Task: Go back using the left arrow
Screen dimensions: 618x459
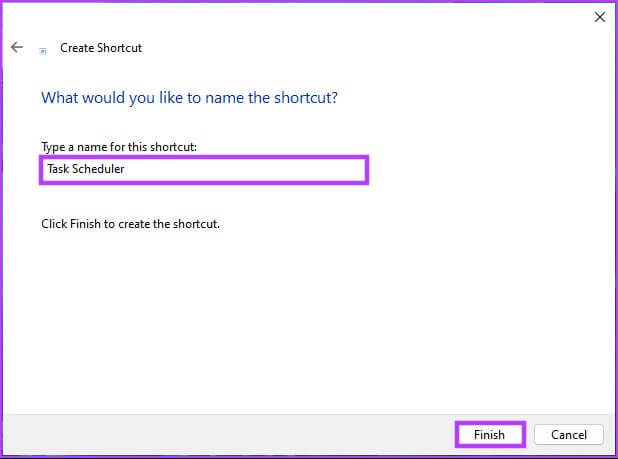Action: pyautogui.click(x=17, y=47)
